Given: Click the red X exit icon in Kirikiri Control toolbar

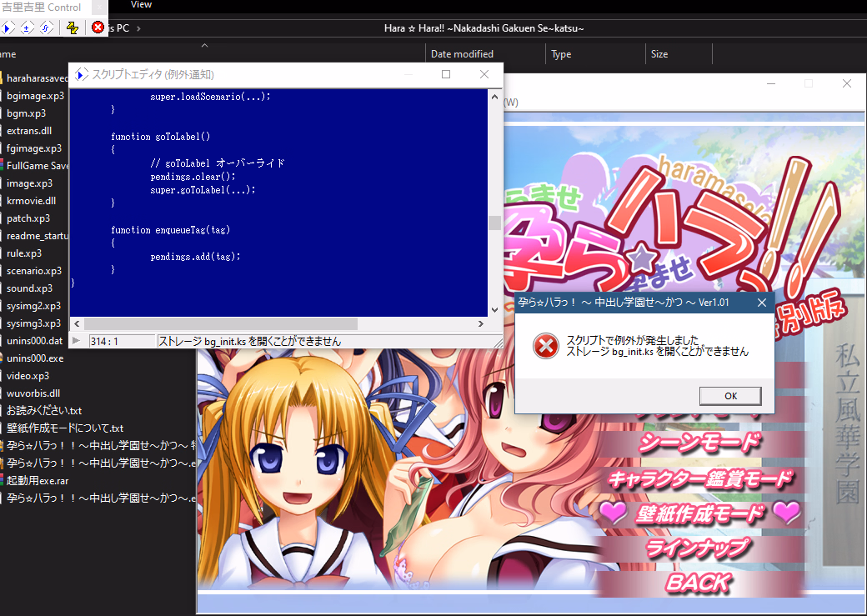Looking at the screenshot, I should (98, 28).
